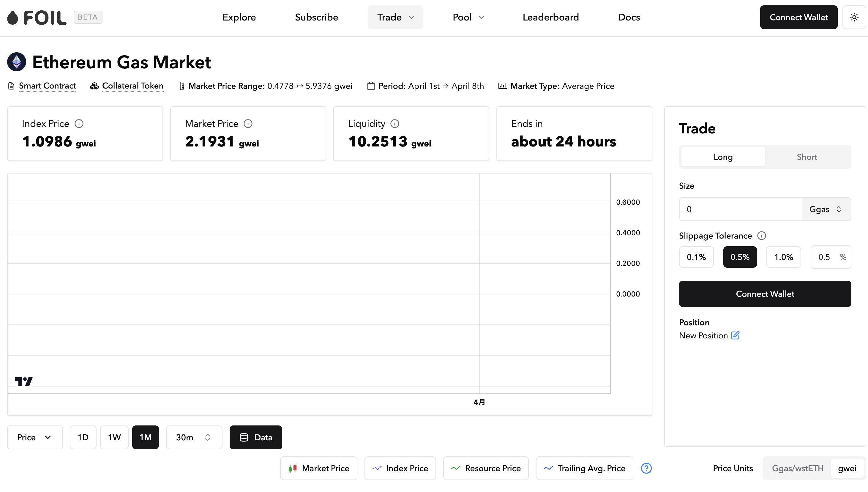Click Index Price info icon
The height and width of the screenshot is (492, 868).
point(79,124)
